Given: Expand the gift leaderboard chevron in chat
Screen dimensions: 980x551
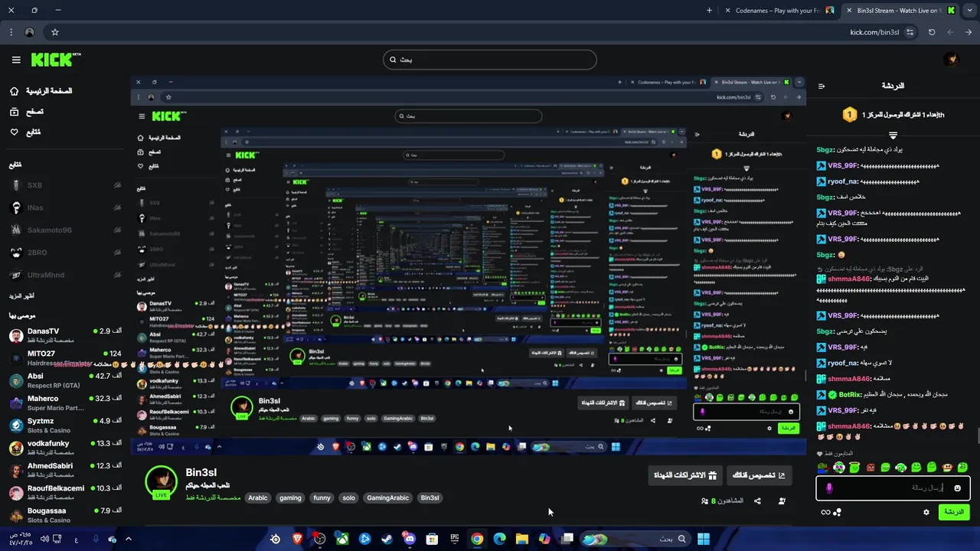Looking at the screenshot, I should pos(893,135).
